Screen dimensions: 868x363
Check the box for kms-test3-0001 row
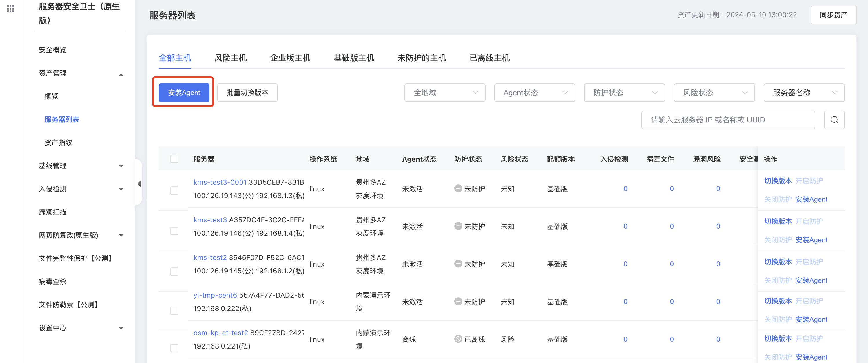click(x=174, y=190)
